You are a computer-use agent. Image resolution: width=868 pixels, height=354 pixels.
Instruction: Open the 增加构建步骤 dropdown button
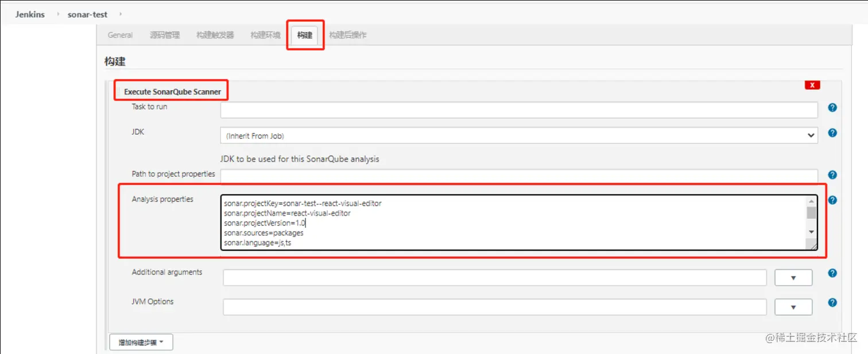pyautogui.click(x=141, y=343)
